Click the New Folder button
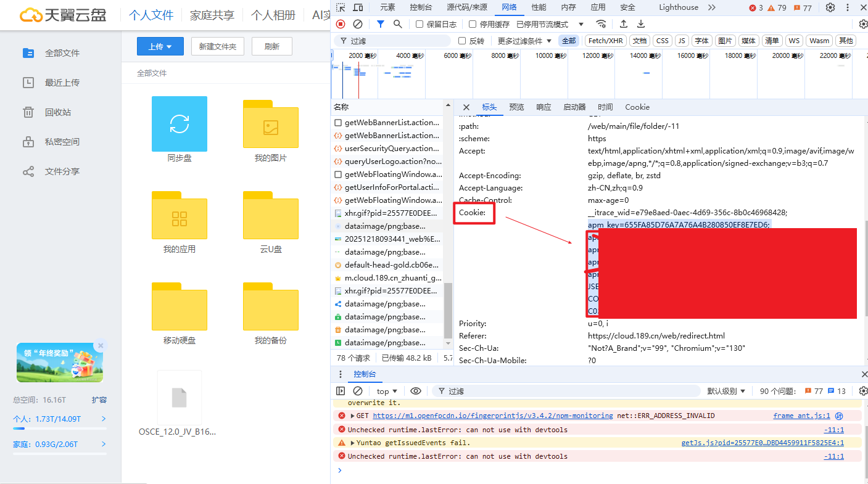Viewport: 868px width, 484px height. pyautogui.click(x=218, y=46)
